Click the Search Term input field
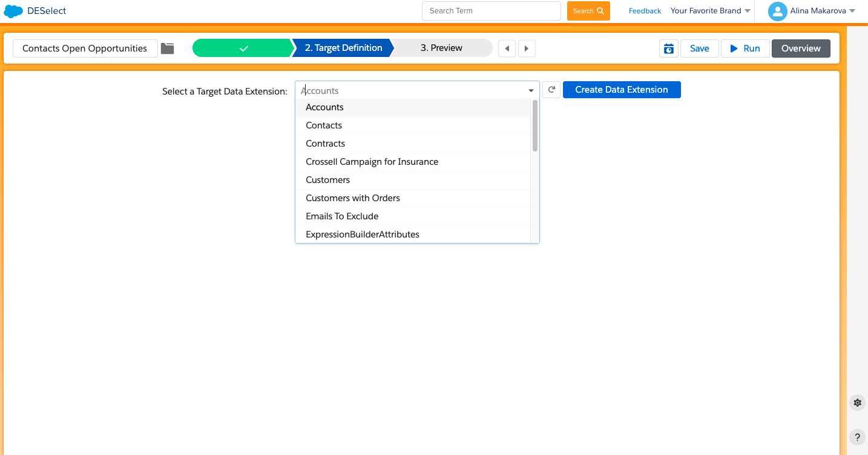Image resolution: width=868 pixels, height=455 pixels. pyautogui.click(x=491, y=11)
